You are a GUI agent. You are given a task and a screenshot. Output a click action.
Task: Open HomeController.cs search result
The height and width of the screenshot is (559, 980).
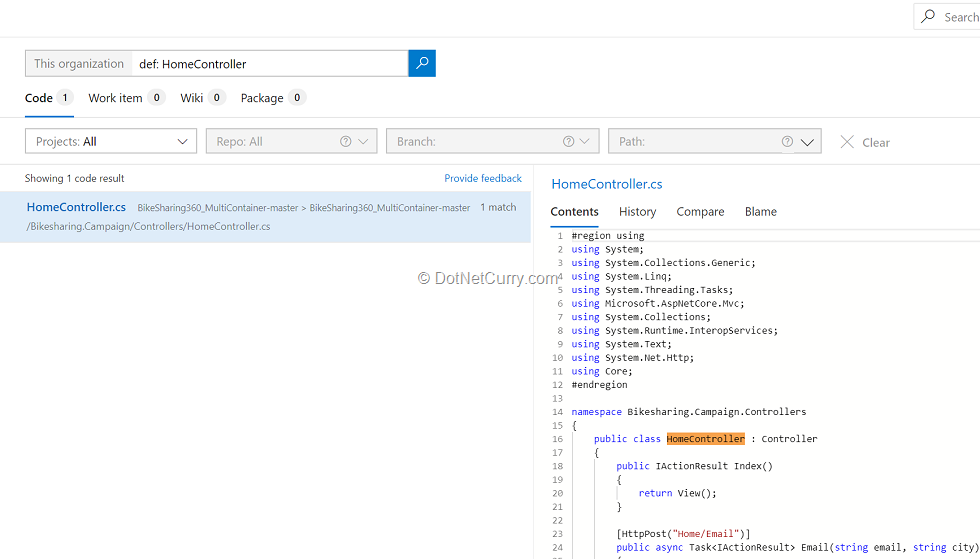pos(76,207)
